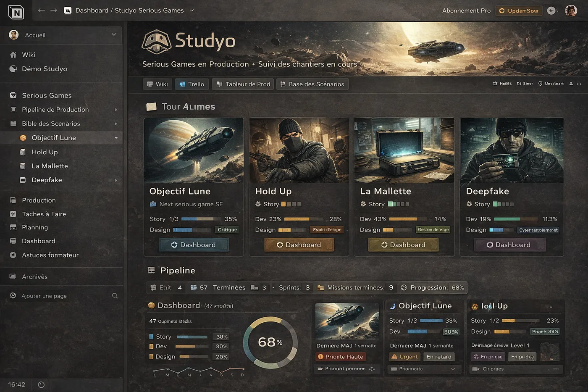This screenshot has width=588, height=392.
Task: Open the Trello tab
Action: [x=192, y=84]
